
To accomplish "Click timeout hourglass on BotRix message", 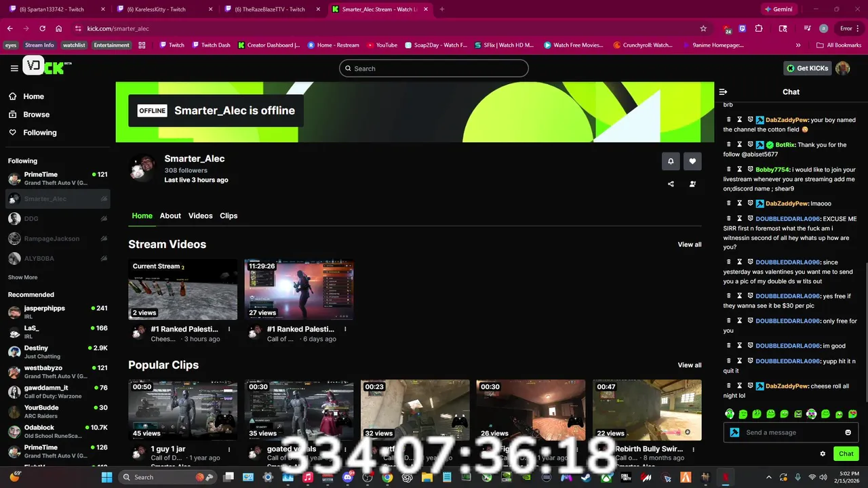I will coord(740,144).
